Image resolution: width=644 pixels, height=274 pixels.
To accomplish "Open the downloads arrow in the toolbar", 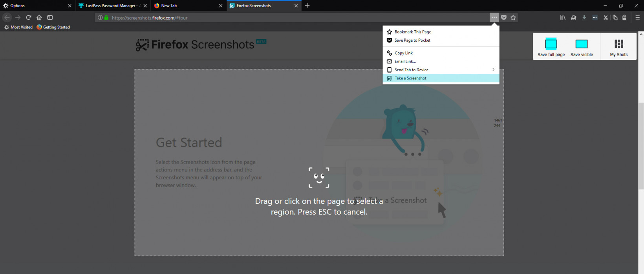I will pos(584,17).
